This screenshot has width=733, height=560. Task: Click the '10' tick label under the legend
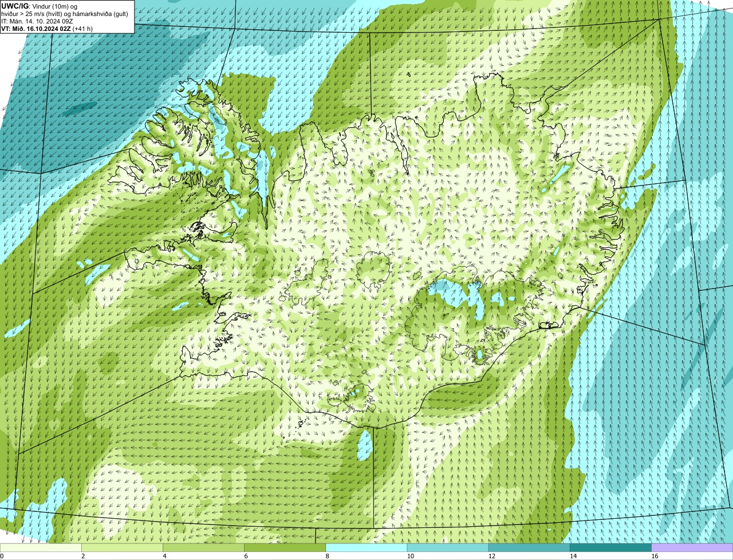click(x=411, y=556)
